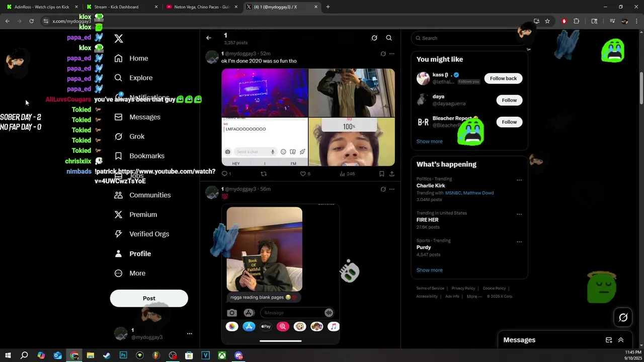Search this profile's posts with magnifier icon
Screen dimensions: 644x362
point(389,38)
